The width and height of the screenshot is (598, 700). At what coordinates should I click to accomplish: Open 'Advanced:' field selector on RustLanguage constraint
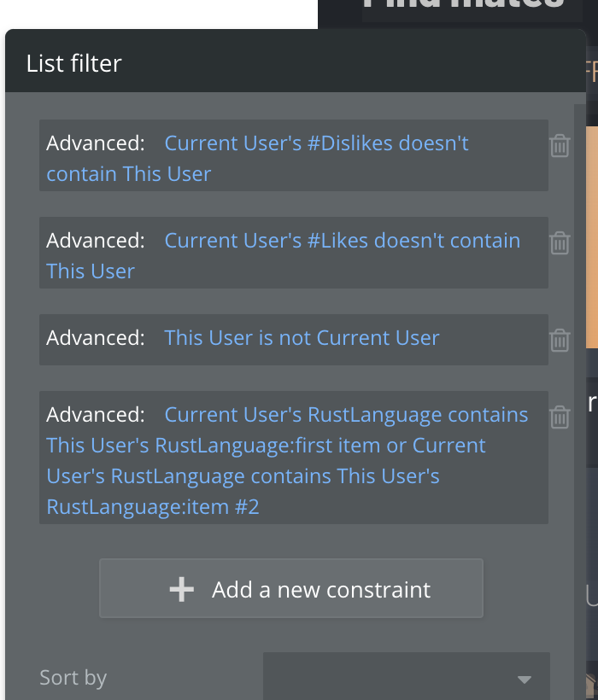96,415
